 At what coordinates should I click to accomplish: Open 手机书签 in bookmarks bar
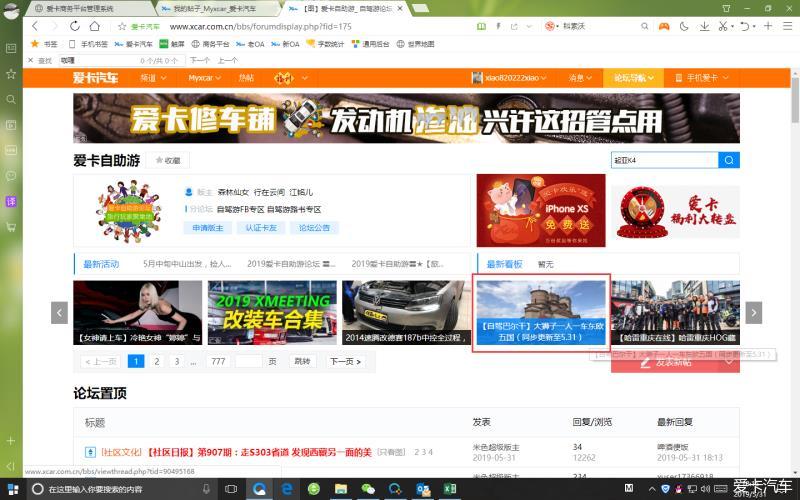(88, 44)
